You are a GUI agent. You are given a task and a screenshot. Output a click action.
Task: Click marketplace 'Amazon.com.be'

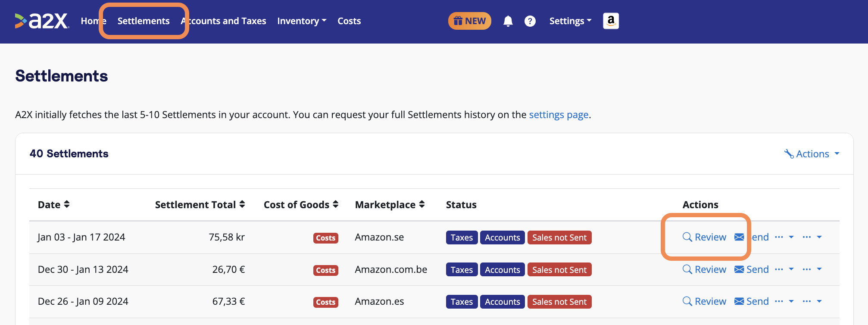(x=391, y=269)
